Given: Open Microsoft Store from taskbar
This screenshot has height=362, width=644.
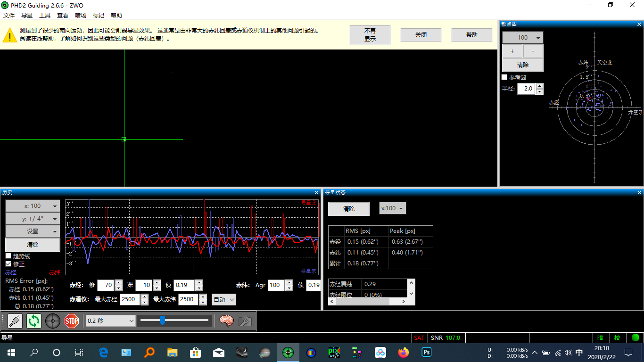Looking at the screenshot, I should click(196, 352).
